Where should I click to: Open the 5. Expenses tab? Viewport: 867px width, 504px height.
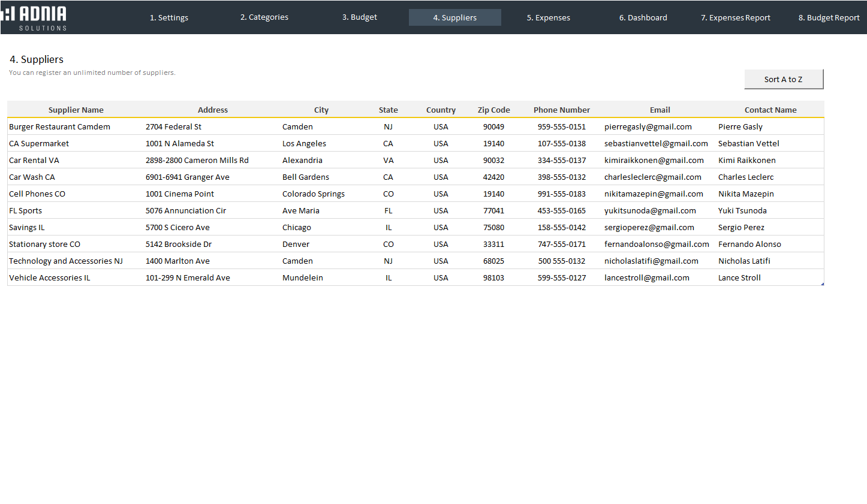(x=549, y=17)
